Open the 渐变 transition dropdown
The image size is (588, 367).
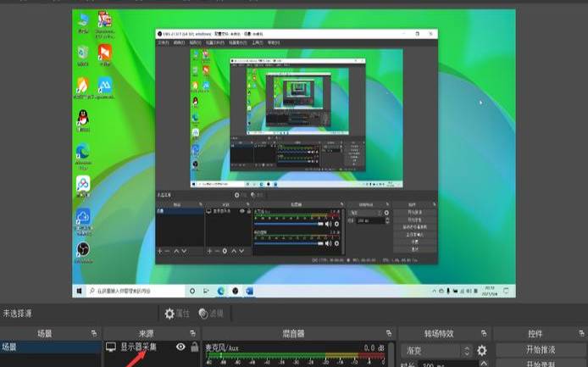point(436,351)
